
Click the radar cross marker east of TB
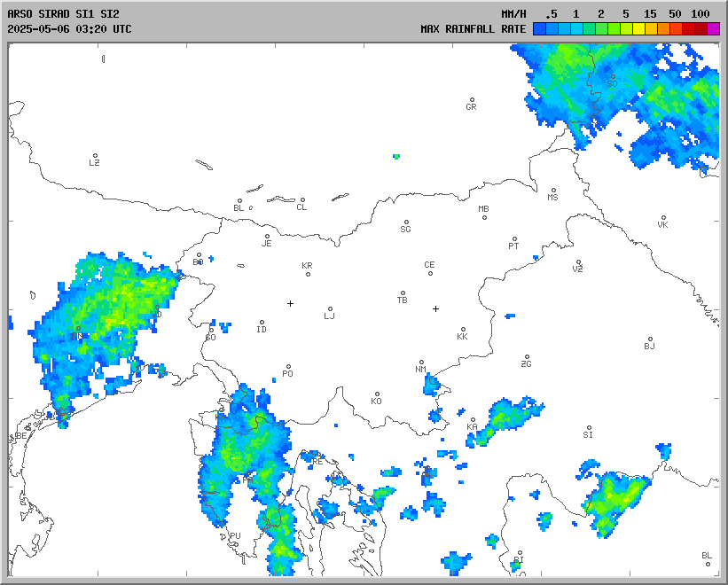[435, 308]
